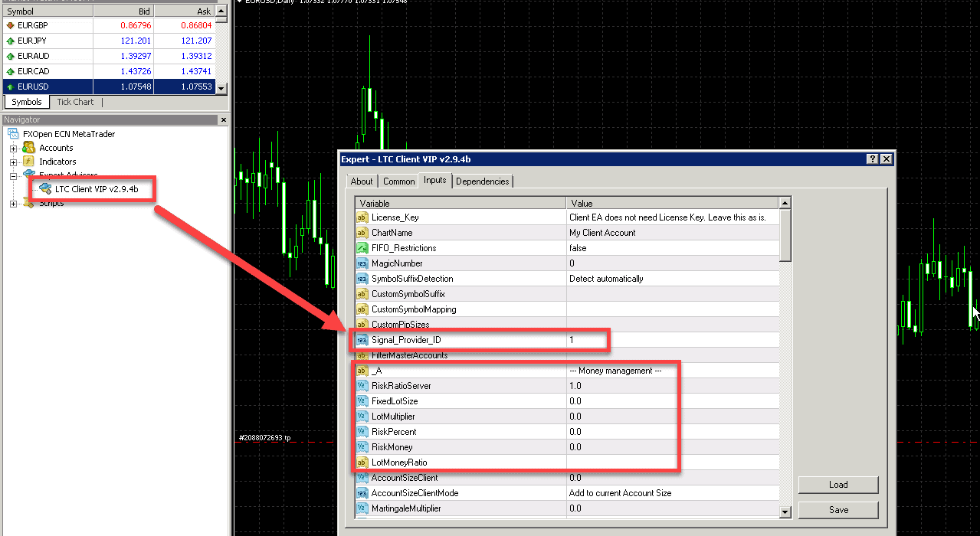Click the RiskPercent variable icon
The height and width of the screenshot is (536, 980).
(362, 432)
